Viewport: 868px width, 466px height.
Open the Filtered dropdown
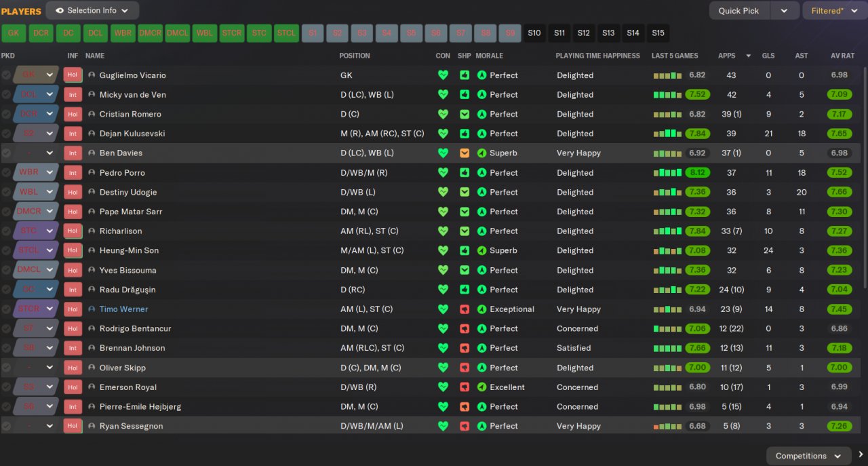(835, 11)
